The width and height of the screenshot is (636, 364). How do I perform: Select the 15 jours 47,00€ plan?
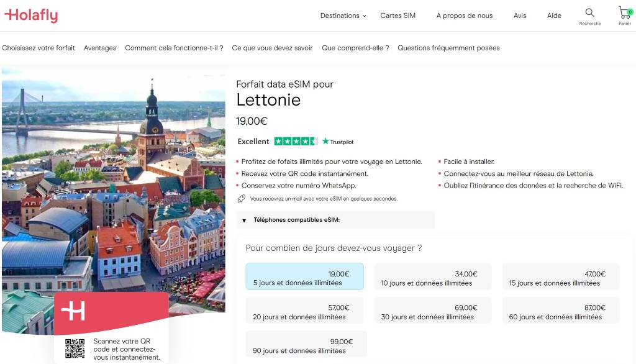pos(561,277)
